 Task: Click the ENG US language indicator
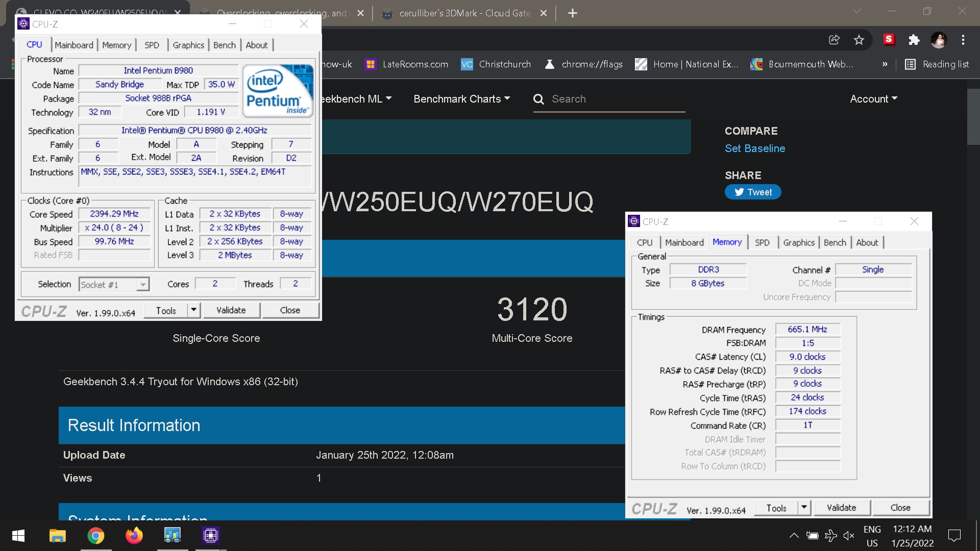tap(872, 536)
